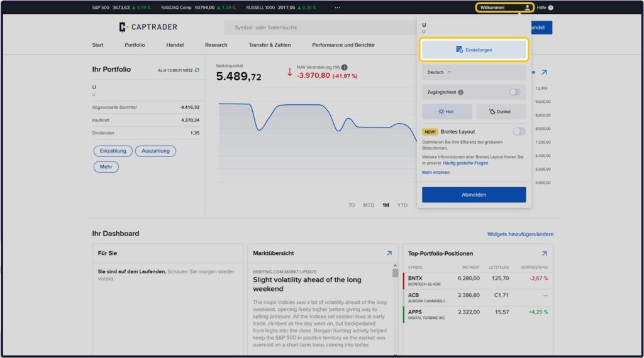This screenshot has width=644, height=358.
Task: Click the Nettoliquidität value 5.489,72
Action: click(x=238, y=76)
